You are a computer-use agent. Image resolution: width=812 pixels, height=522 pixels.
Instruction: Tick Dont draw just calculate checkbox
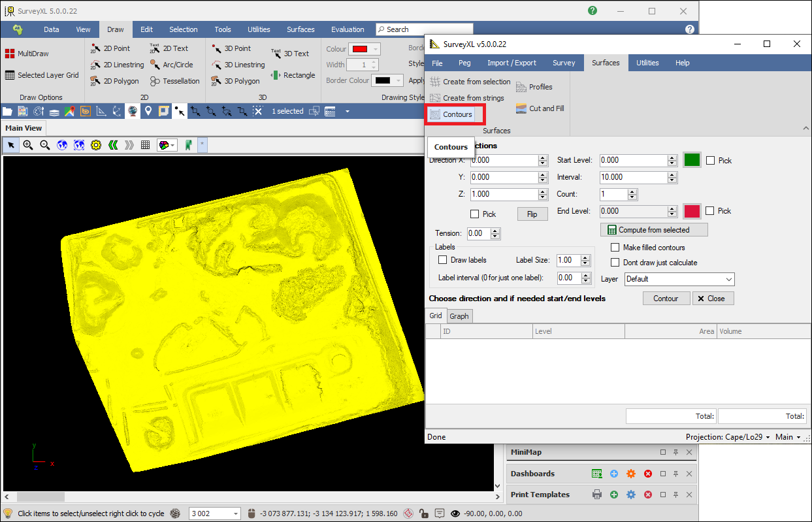615,263
